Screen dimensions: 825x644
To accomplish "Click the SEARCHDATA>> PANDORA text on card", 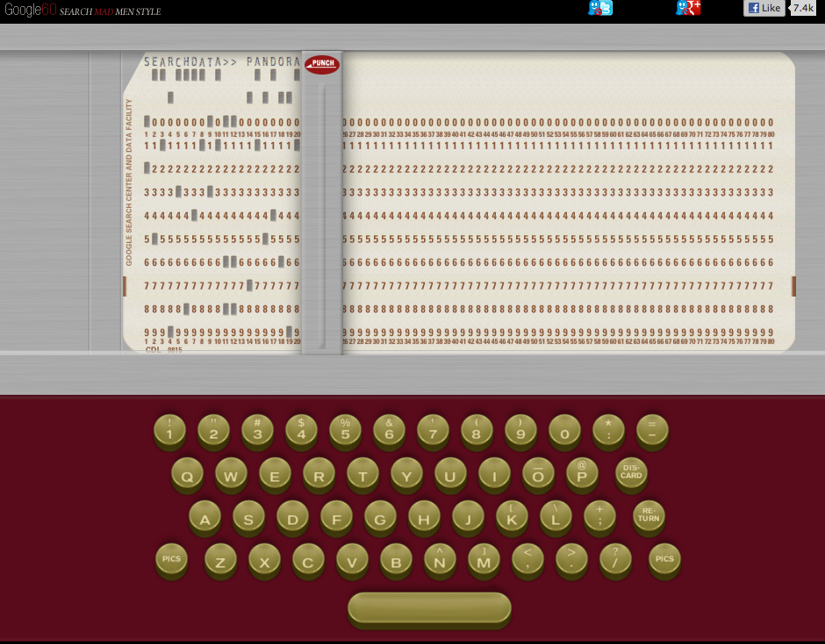I will point(222,62).
